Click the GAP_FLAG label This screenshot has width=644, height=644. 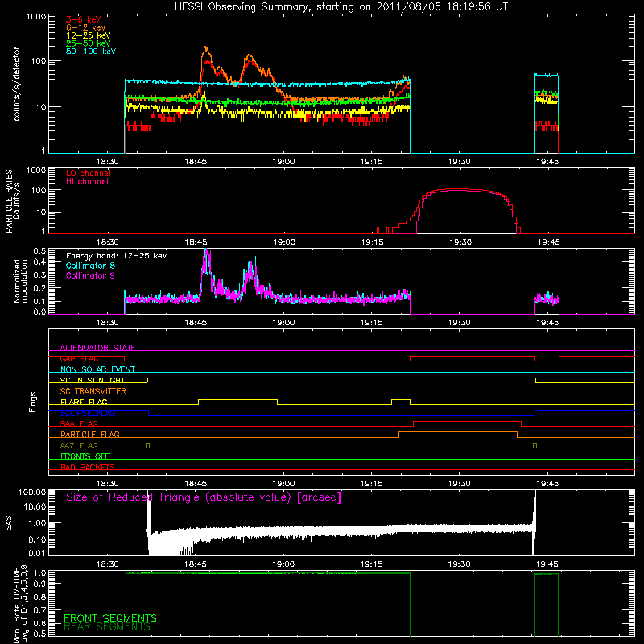coord(80,358)
